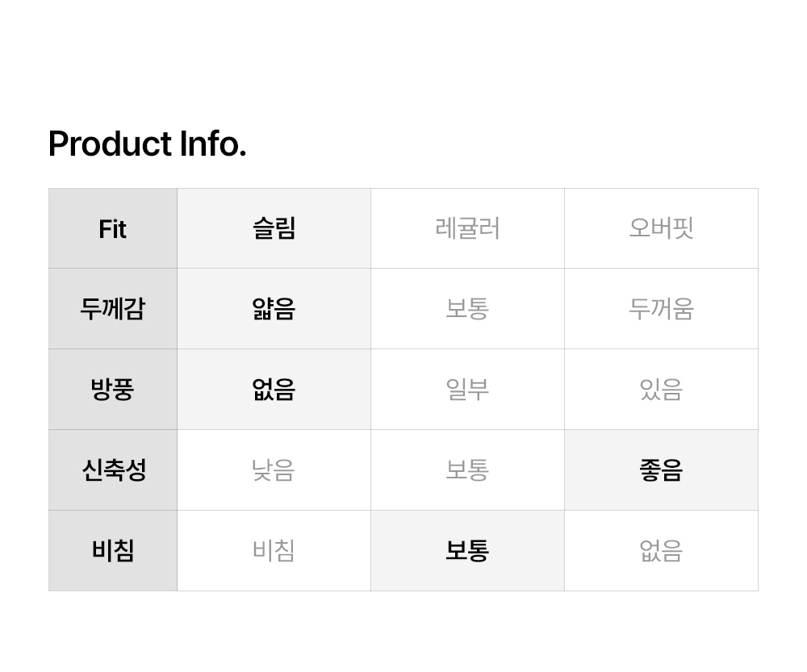Click the Product Info. heading
807x672 pixels.
(x=147, y=144)
